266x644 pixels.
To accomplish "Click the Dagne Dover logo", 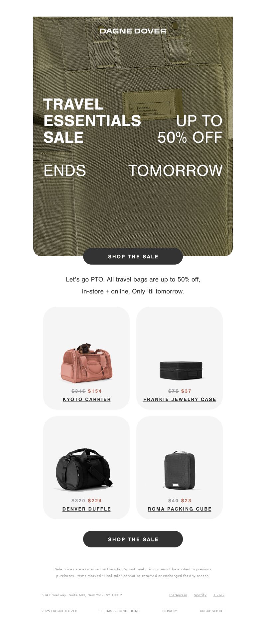I will pyautogui.click(x=133, y=31).
